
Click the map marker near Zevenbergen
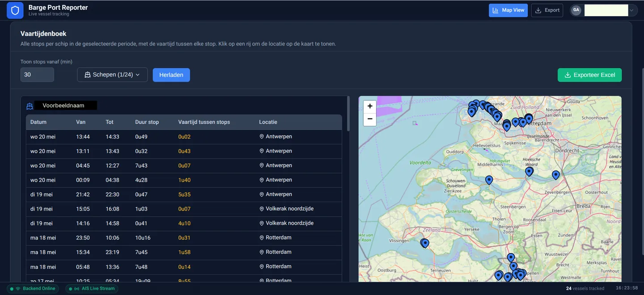555,175
